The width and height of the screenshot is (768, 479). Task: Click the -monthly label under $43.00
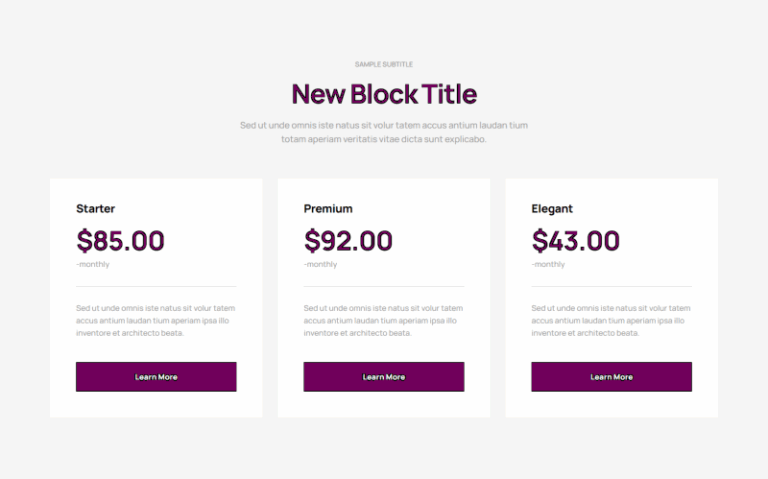(548, 264)
